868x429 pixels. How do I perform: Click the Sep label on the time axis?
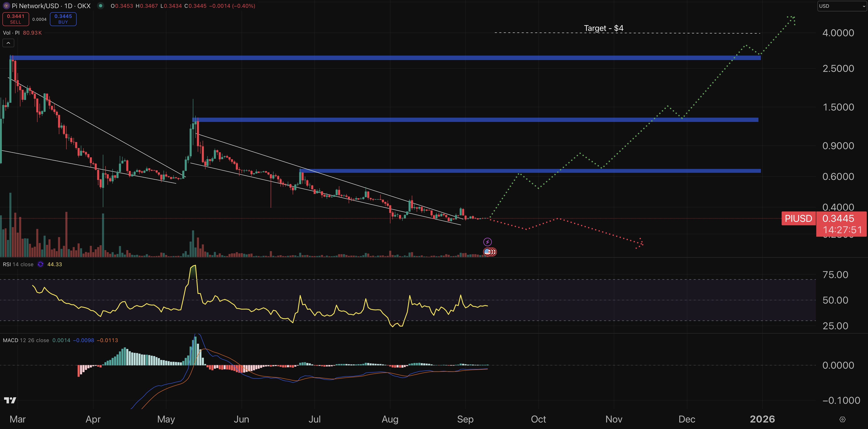465,419
